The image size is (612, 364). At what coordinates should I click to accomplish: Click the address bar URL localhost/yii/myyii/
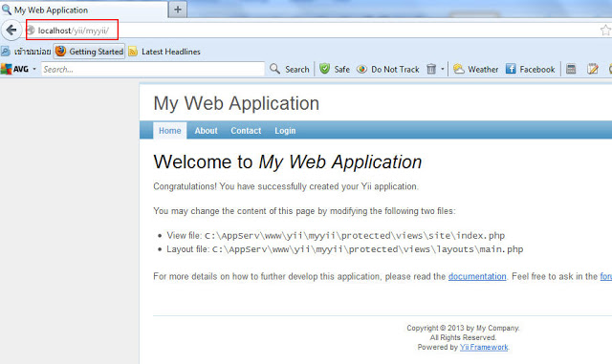[74, 31]
